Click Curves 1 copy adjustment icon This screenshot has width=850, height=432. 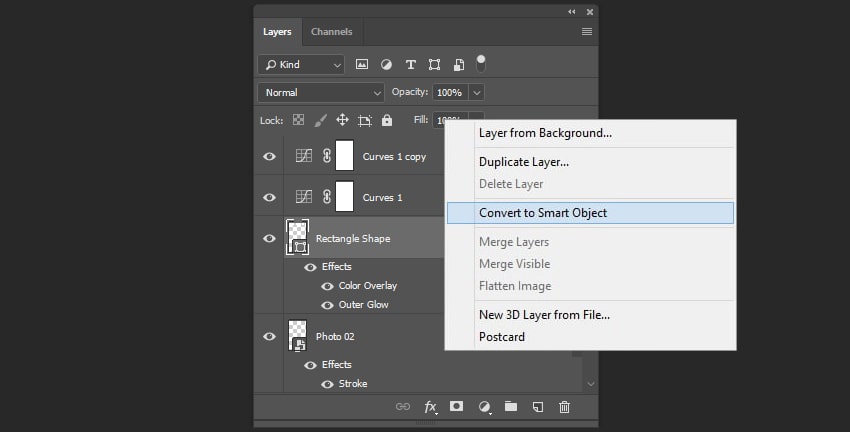[304, 156]
